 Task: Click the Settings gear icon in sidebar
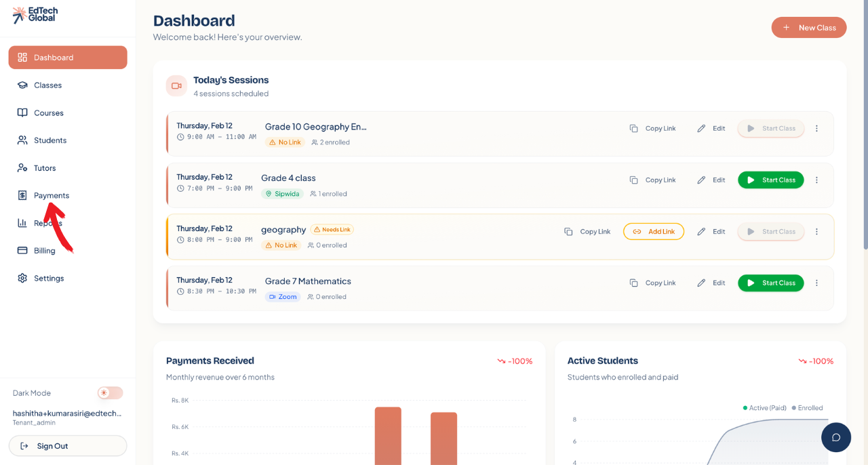pyautogui.click(x=22, y=279)
